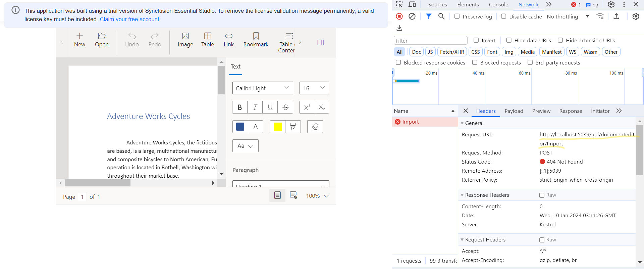
Task: Check Hide extension URLs
Action: [560, 40]
